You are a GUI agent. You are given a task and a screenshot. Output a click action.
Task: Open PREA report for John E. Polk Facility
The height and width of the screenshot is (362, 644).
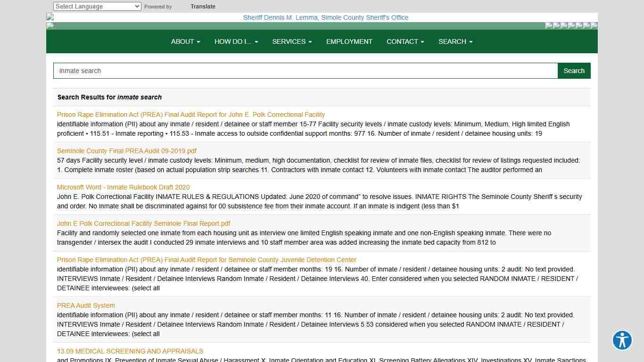pos(191,115)
